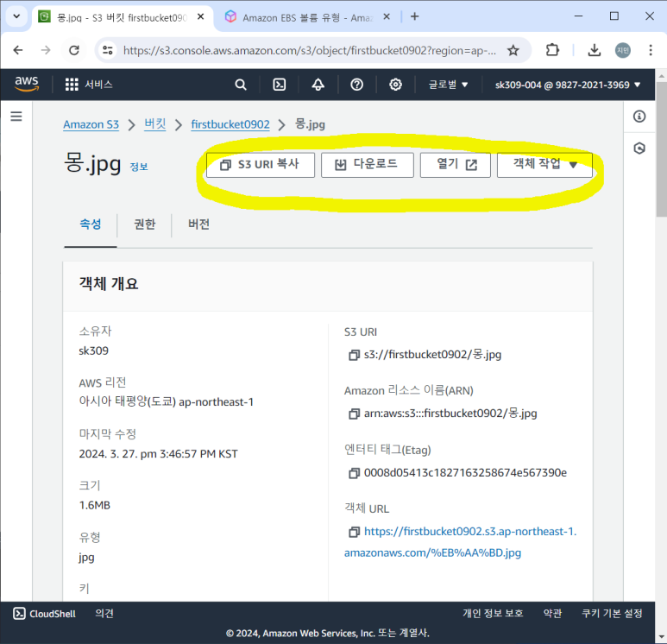Select the owner value sk309
Image resolution: width=667 pixels, height=644 pixels.
coord(93,351)
